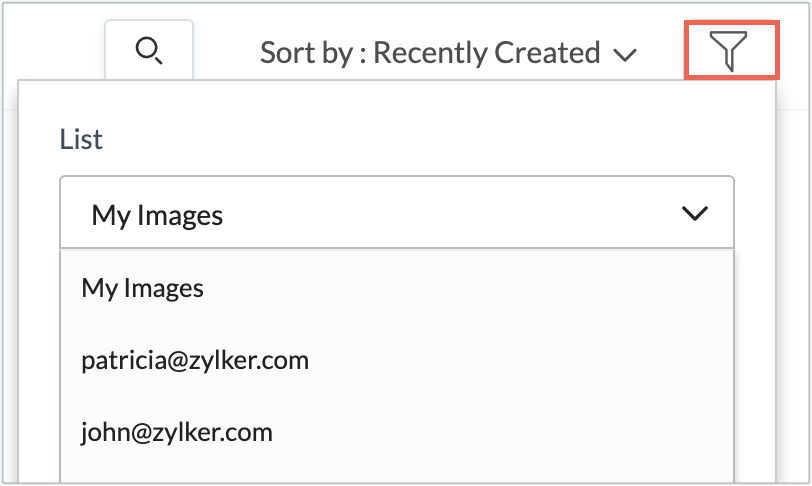The height and width of the screenshot is (486, 812).
Task: Choose patricia@zylker.com from the list
Action: coord(195,360)
